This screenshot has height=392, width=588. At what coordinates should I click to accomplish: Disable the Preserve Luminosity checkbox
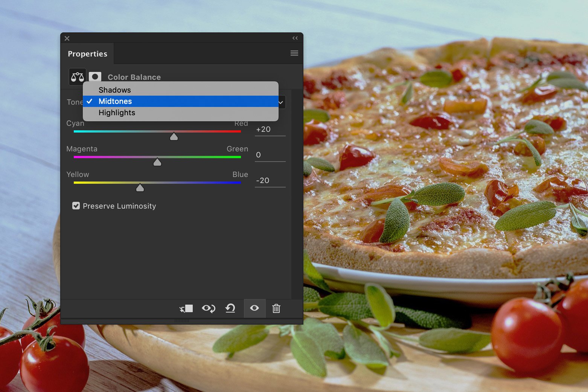point(76,206)
